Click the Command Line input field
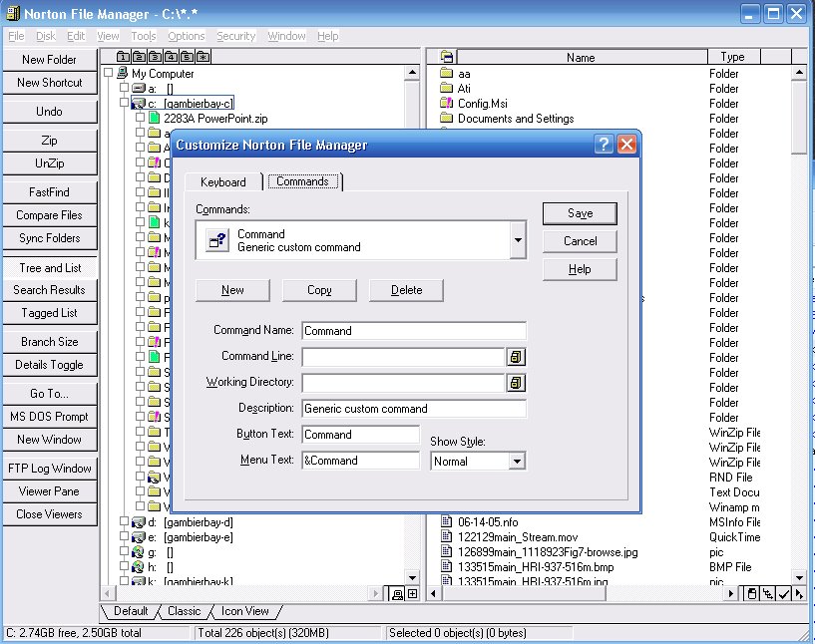 coord(403,357)
